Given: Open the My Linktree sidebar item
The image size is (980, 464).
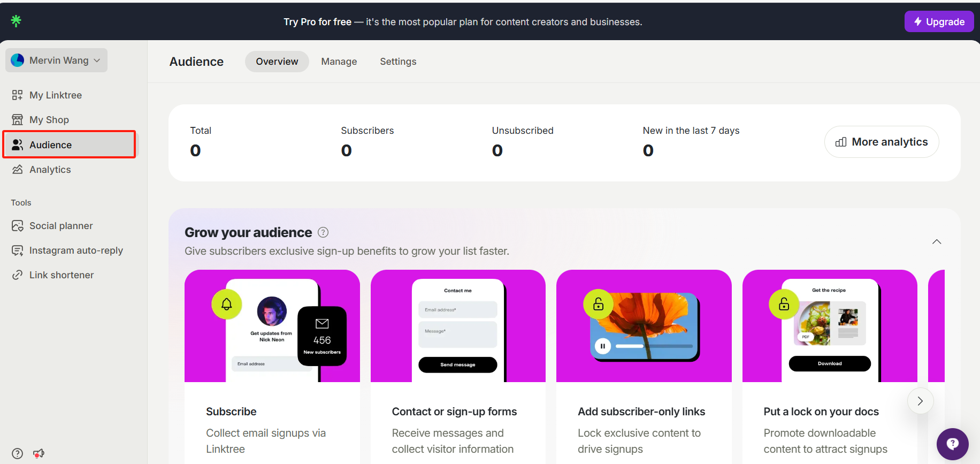Looking at the screenshot, I should pos(55,95).
